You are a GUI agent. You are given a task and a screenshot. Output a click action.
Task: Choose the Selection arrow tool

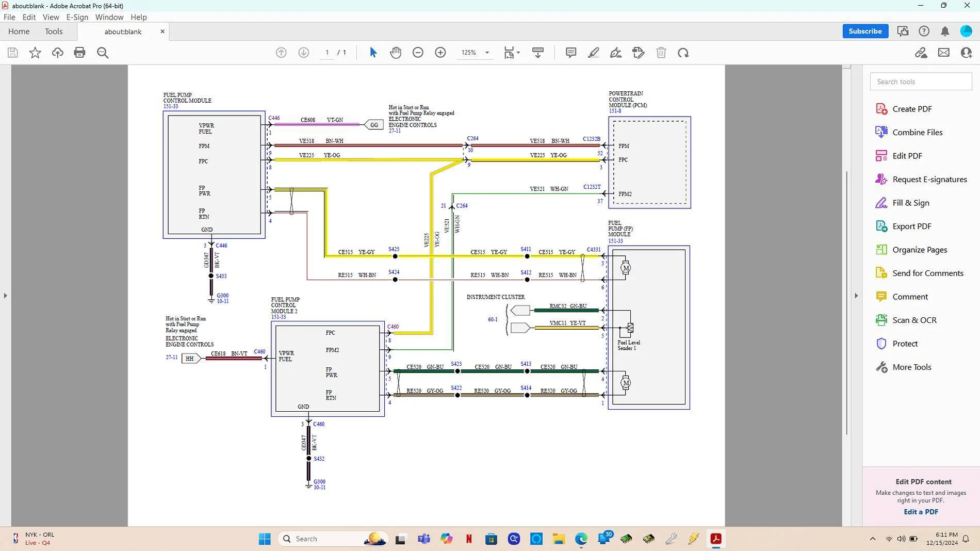pos(373,53)
